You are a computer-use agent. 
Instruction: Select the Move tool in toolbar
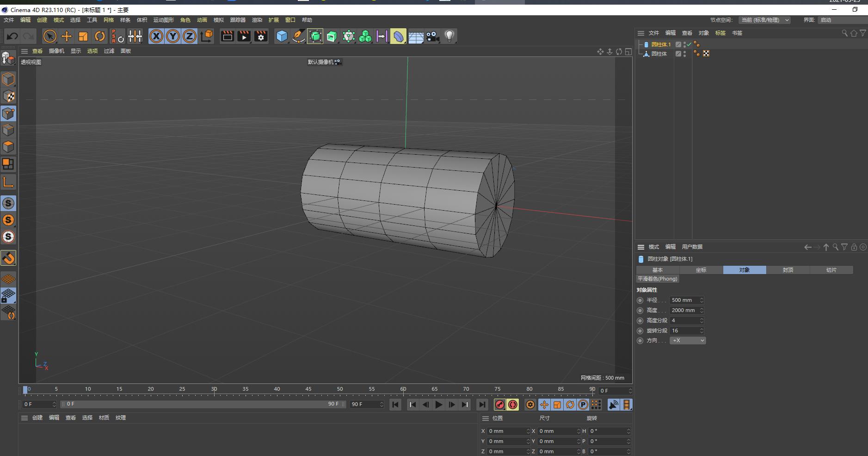click(x=67, y=36)
